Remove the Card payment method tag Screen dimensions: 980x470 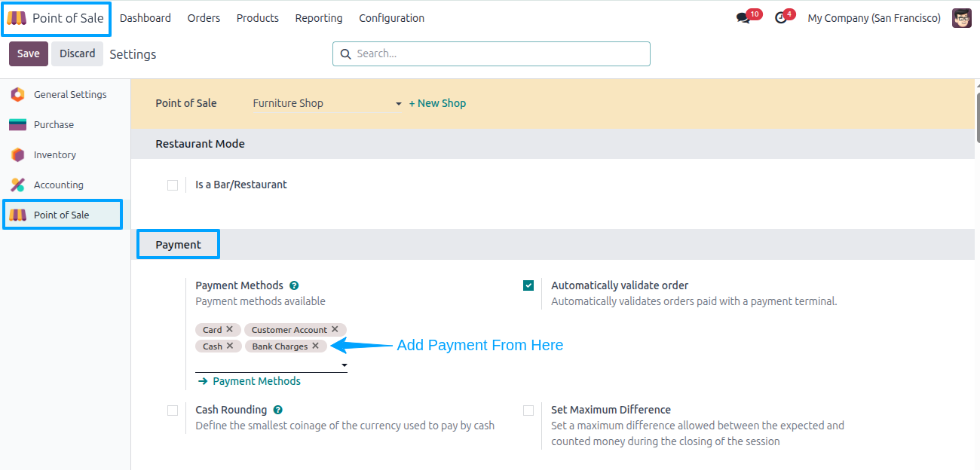pos(230,329)
